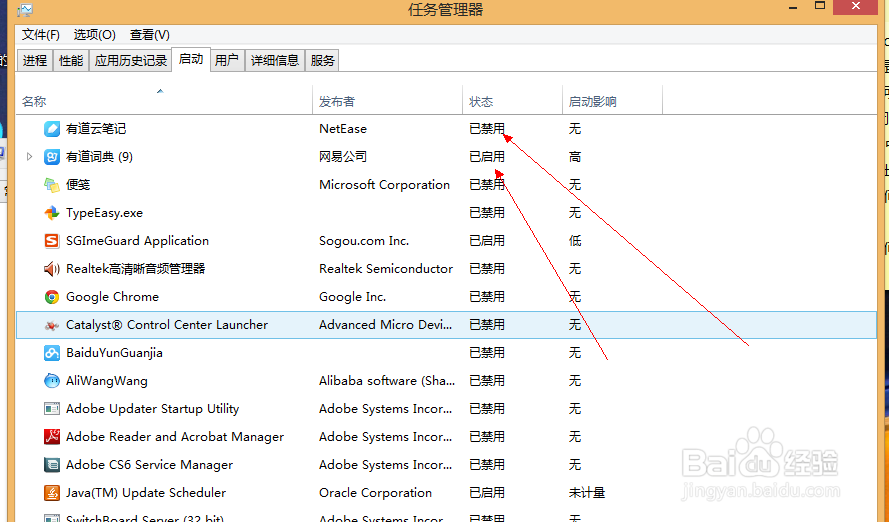The height and width of the screenshot is (522, 889).
Task: Click the Google Inc. publisher cell
Action: [353, 297]
